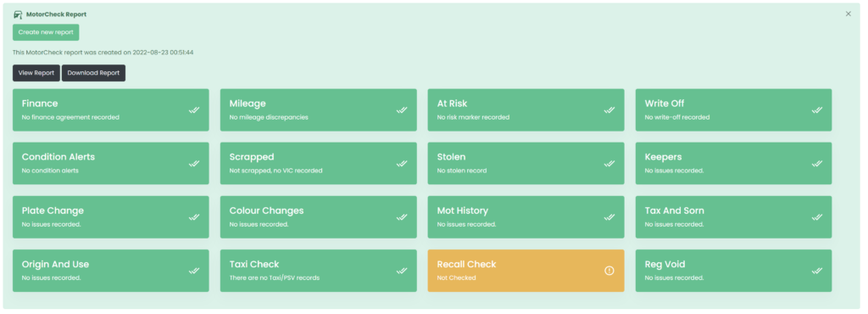Click the Mot History checkmark icon

(609, 217)
